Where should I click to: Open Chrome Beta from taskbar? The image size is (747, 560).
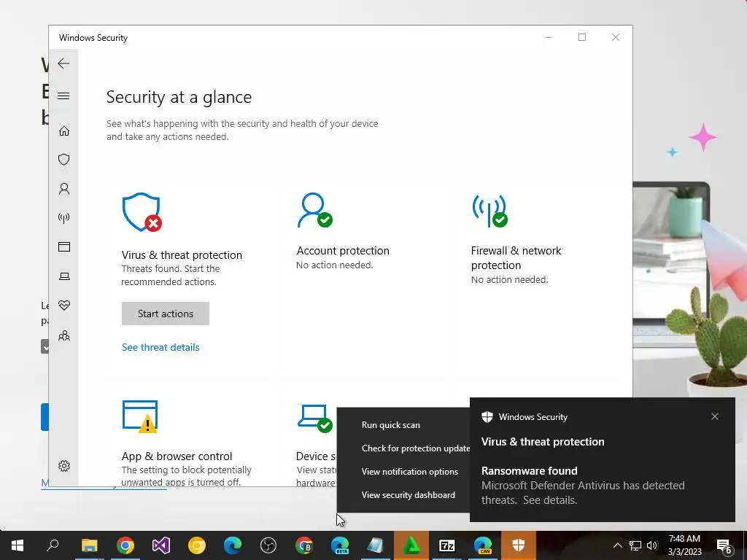[304, 545]
